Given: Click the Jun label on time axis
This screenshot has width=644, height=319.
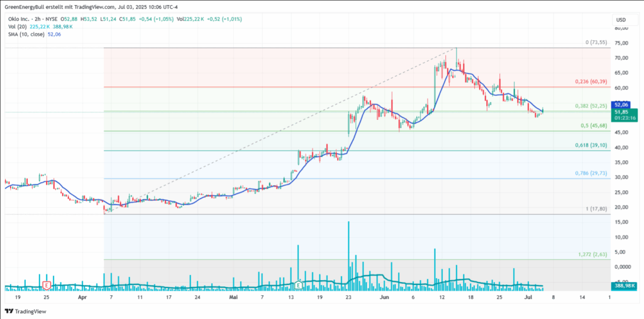Looking at the screenshot, I should [384, 296].
